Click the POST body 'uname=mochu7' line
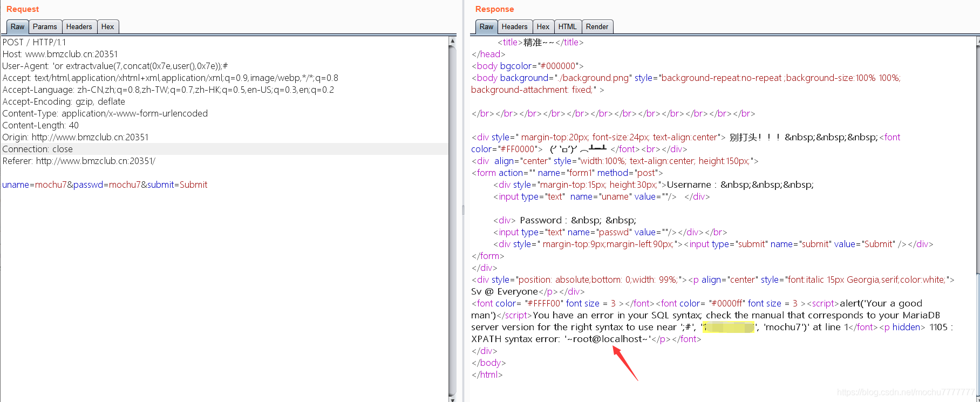Screen dimensions: 980x402 [105, 185]
